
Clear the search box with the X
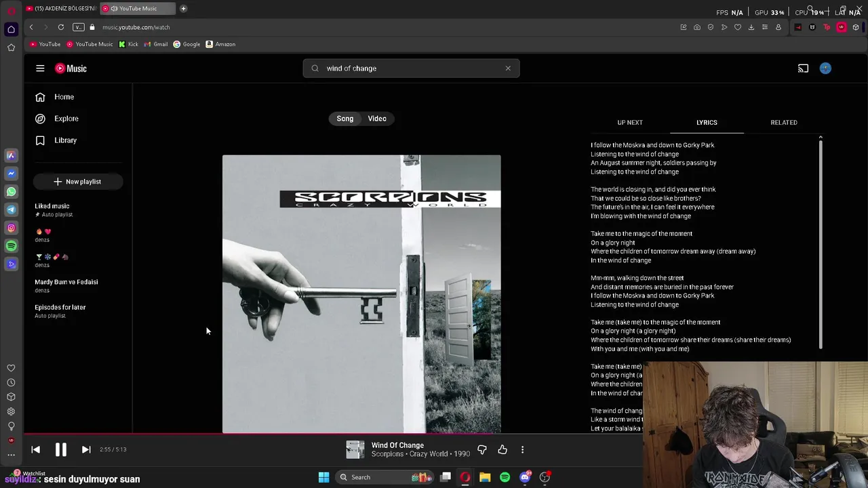click(x=508, y=68)
